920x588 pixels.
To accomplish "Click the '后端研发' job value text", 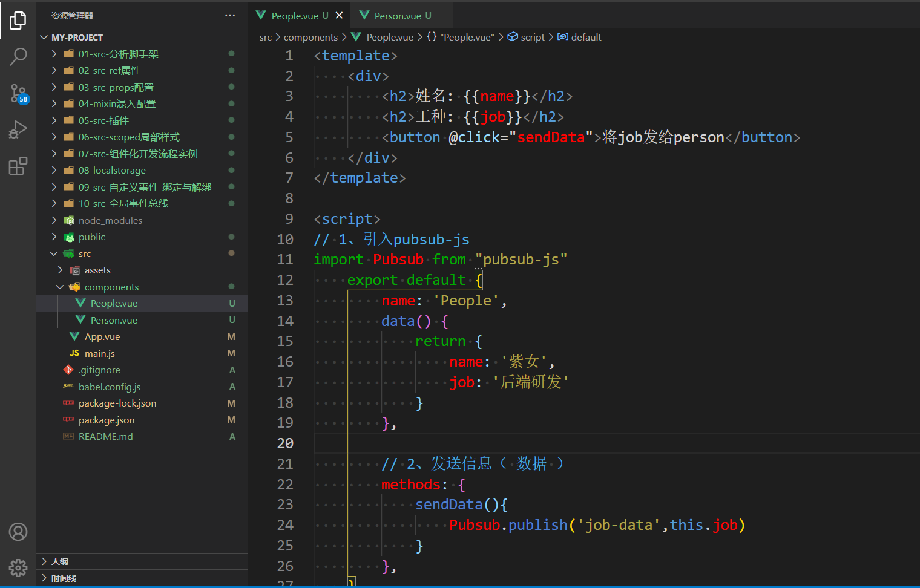I will (x=531, y=382).
